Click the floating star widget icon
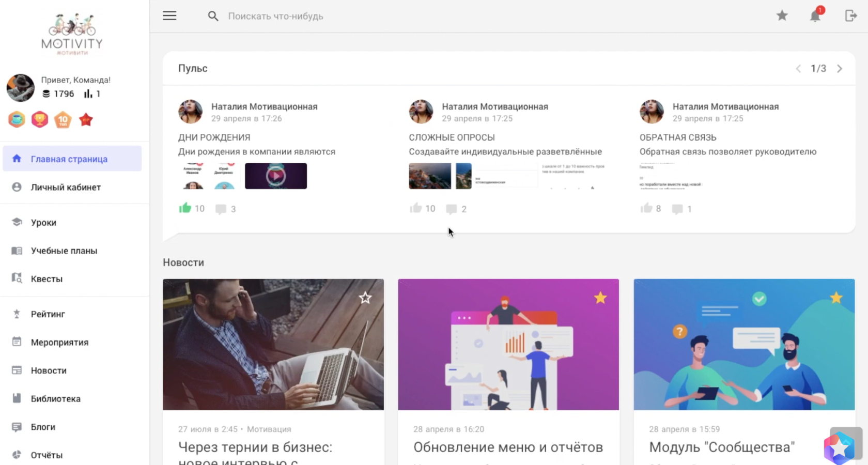This screenshot has height=465, width=868. click(839, 447)
